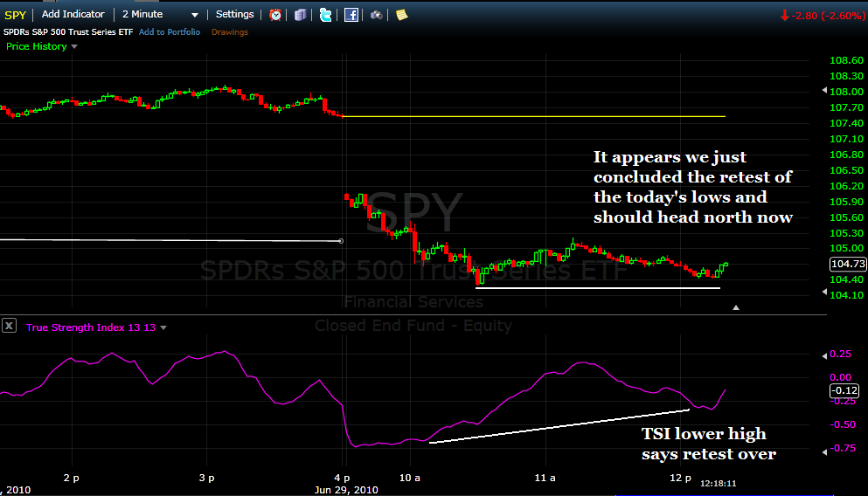Click the Price History label
This screenshot has width=868, height=496.
[37, 46]
